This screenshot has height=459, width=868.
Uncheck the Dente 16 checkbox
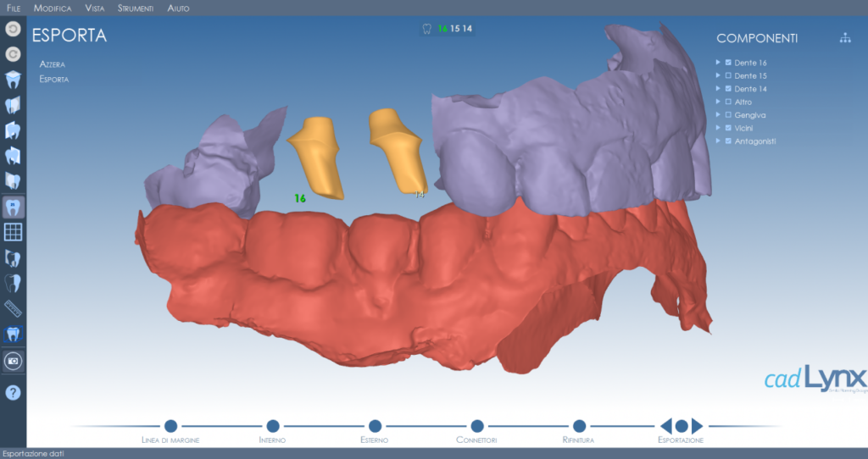pos(728,63)
